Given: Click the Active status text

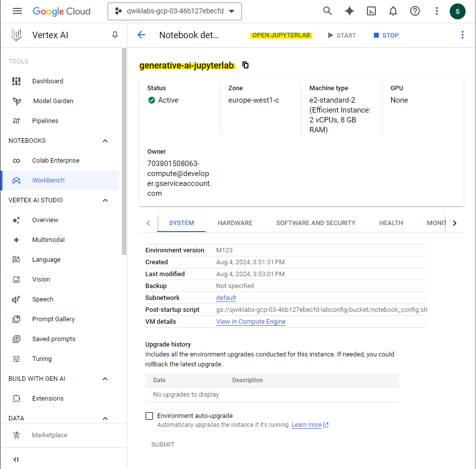Looking at the screenshot, I should tap(168, 100).
